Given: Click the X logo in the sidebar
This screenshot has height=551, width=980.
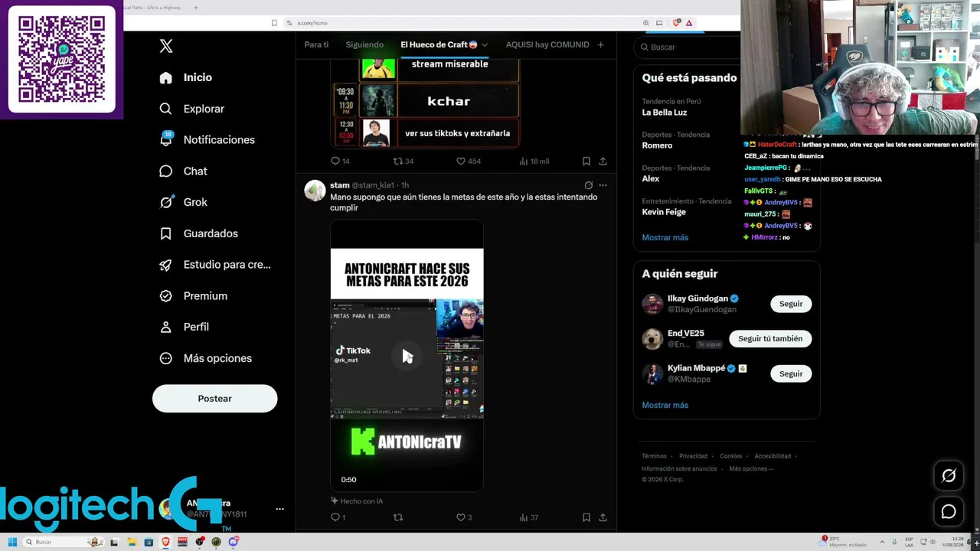Looking at the screenshot, I should tap(166, 46).
